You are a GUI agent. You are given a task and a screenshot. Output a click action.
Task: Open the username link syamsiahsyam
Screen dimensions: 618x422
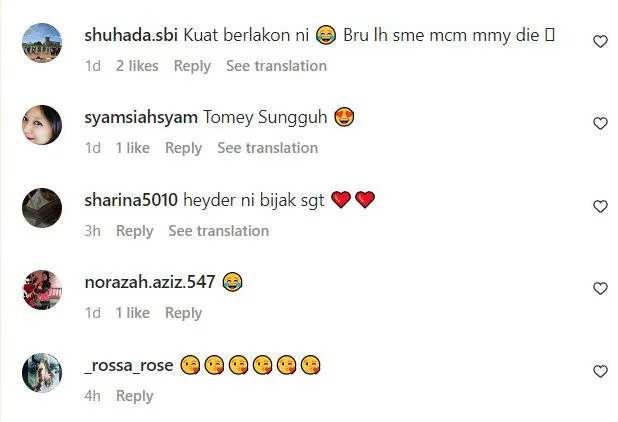[x=141, y=118]
